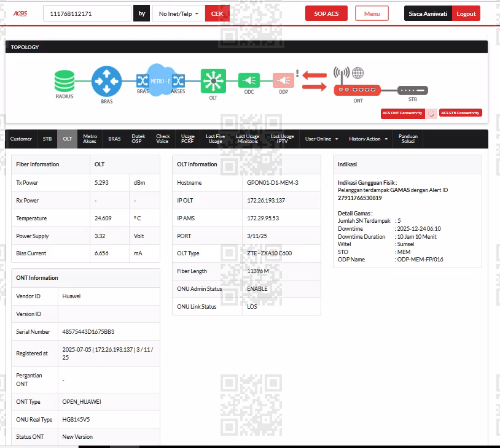Open Last Five Usage tab
The image size is (500, 448).
(215, 139)
